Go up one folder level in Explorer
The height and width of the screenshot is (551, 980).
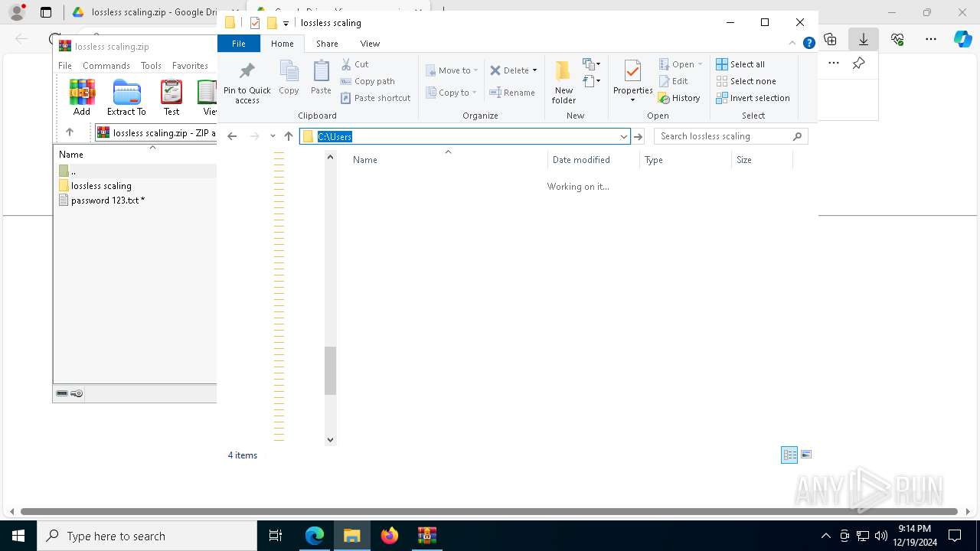click(x=289, y=136)
